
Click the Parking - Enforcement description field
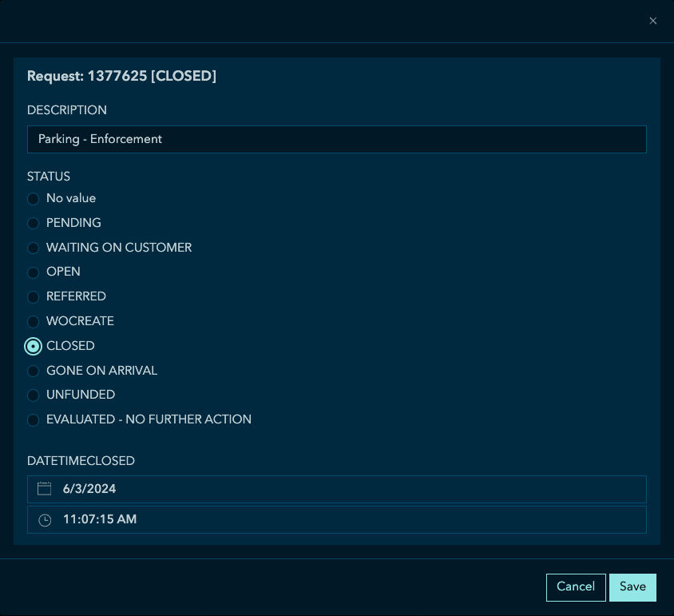(337, 139)
